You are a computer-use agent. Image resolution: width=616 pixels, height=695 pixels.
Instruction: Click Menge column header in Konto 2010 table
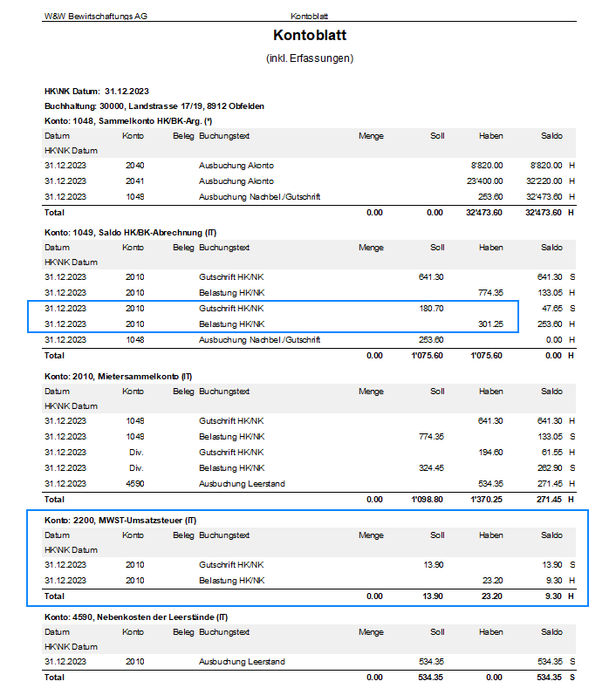(371, 392)
